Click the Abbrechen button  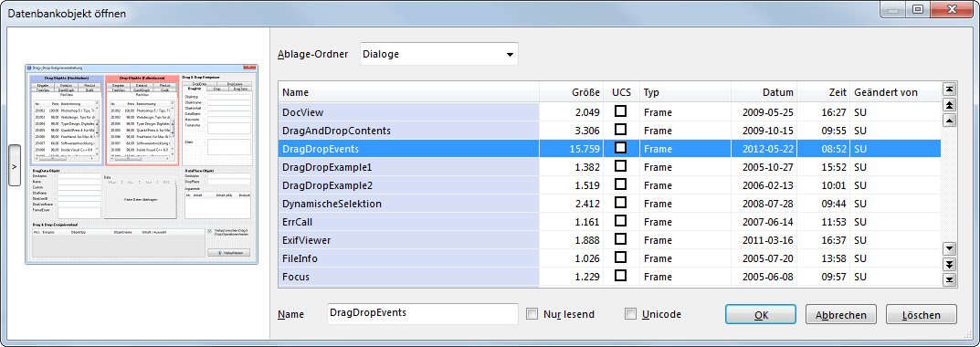(840, 314)
